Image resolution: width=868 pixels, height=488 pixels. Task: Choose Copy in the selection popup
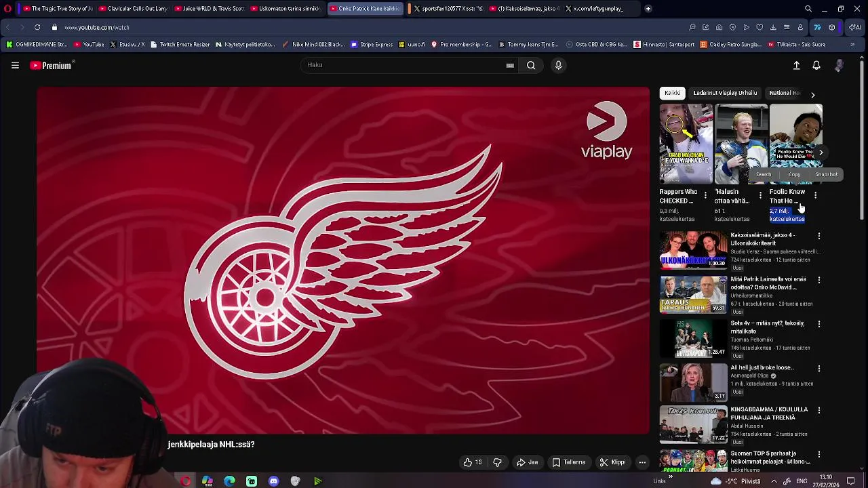coord(794,174)
